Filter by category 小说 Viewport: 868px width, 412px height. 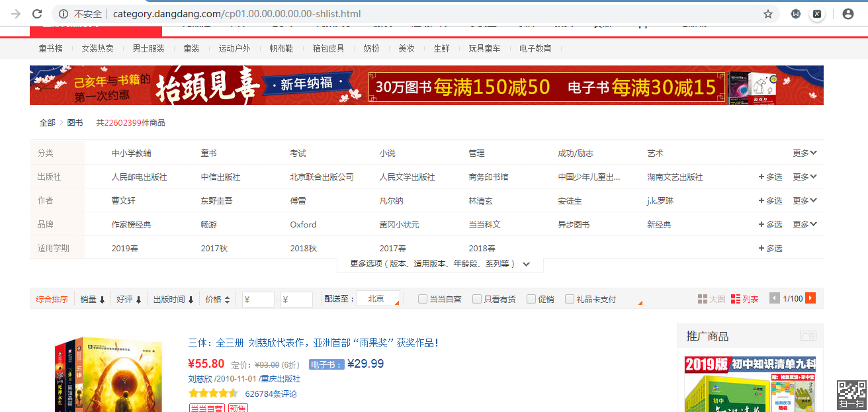[387, 153]
